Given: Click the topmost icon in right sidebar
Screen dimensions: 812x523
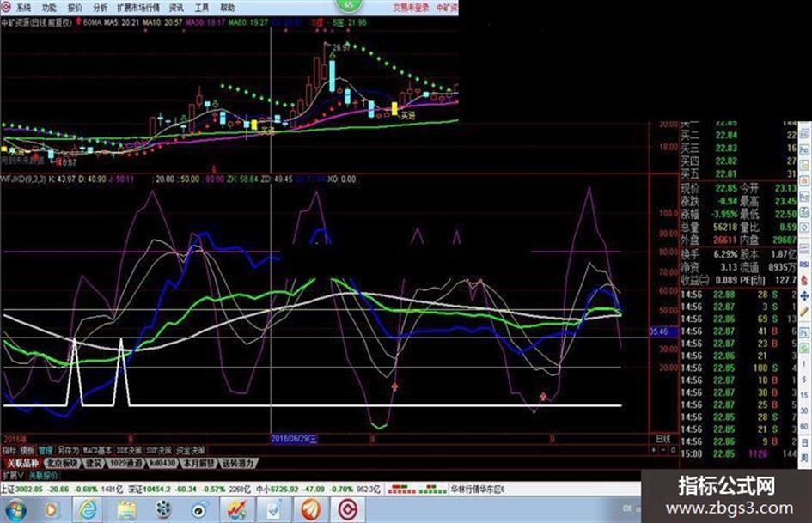Looking at the screenshot, I should coord(804,133).
